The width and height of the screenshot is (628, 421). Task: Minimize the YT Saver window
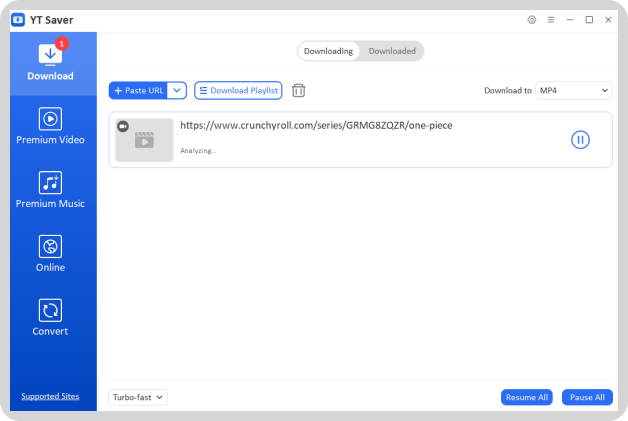click(x=570, y=20)
